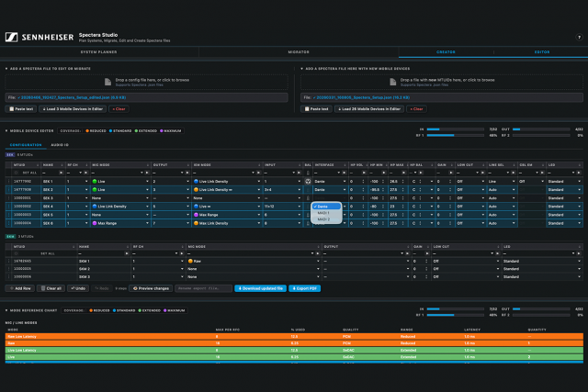Click the BAL icon in SEK 3 row

tap(308, 198)
